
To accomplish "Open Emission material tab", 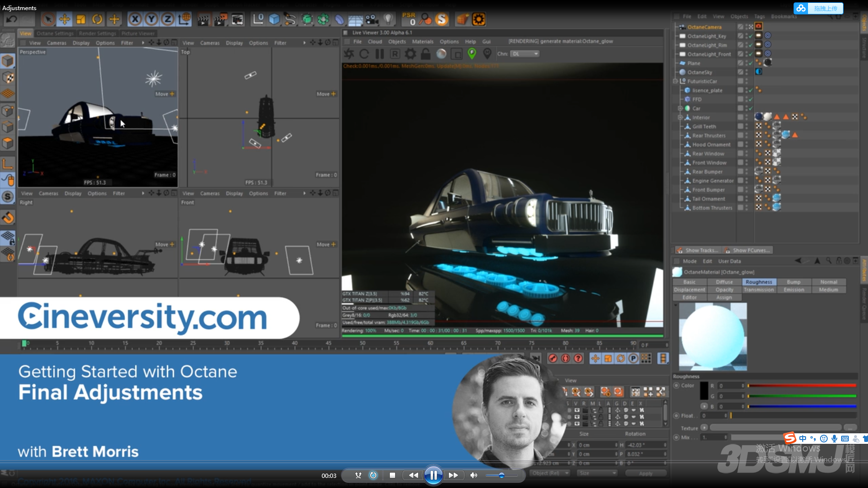I will pos(794,290).
